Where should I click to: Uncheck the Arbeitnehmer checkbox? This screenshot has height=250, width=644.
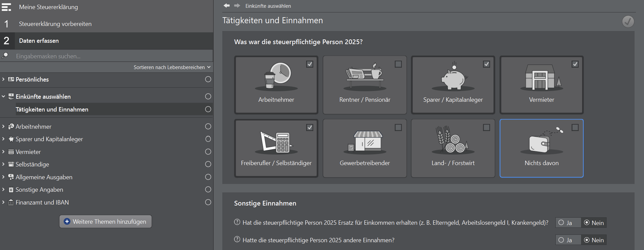[x=310, y=64]
